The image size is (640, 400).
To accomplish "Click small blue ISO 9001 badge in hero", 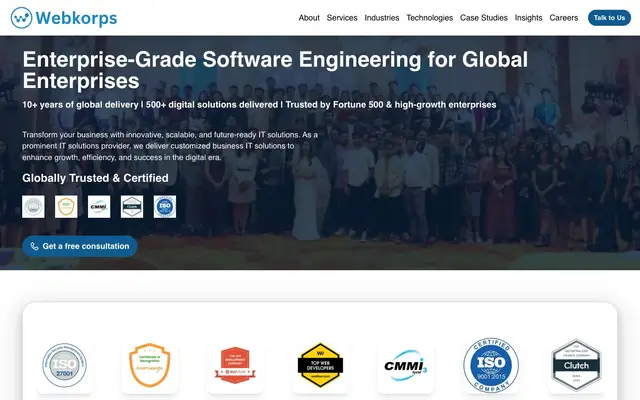I will 165,207.
